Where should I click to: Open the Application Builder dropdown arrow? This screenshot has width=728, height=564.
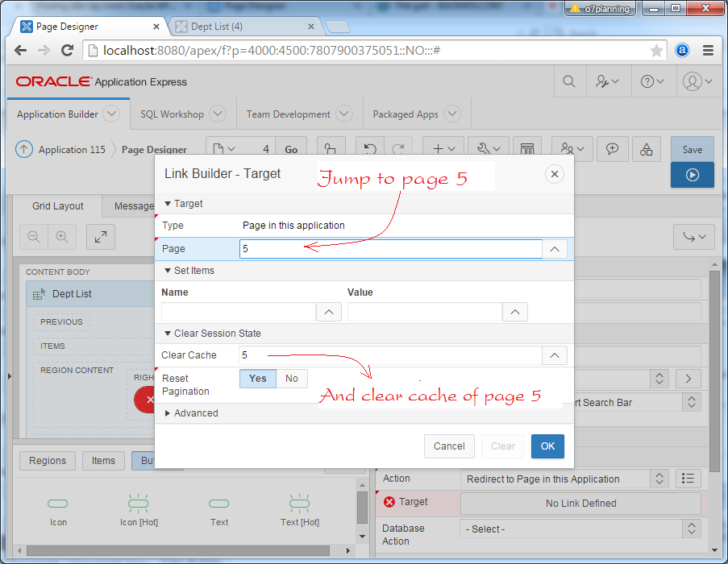[x=111, y=114]
